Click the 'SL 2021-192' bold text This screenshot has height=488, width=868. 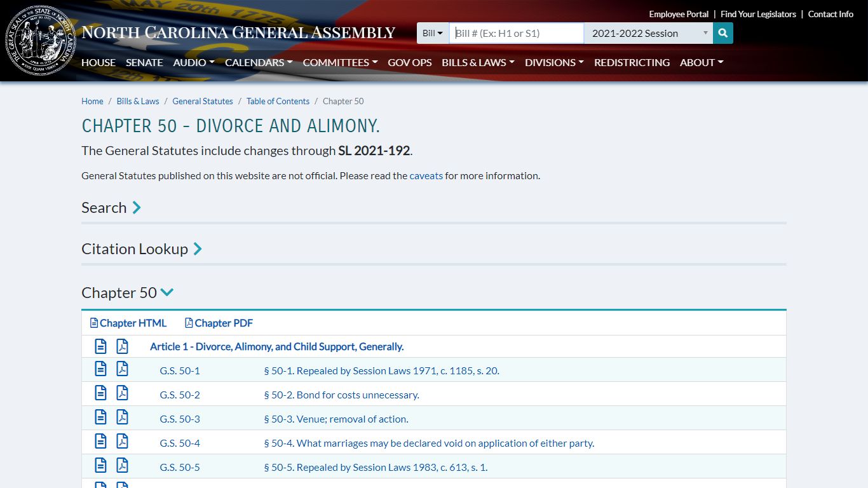374,151
